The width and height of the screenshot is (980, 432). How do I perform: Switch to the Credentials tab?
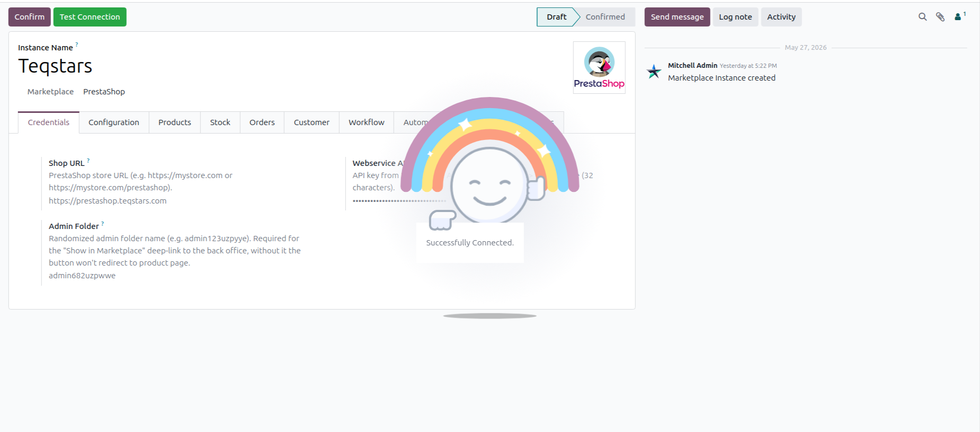tap(49, 122)
